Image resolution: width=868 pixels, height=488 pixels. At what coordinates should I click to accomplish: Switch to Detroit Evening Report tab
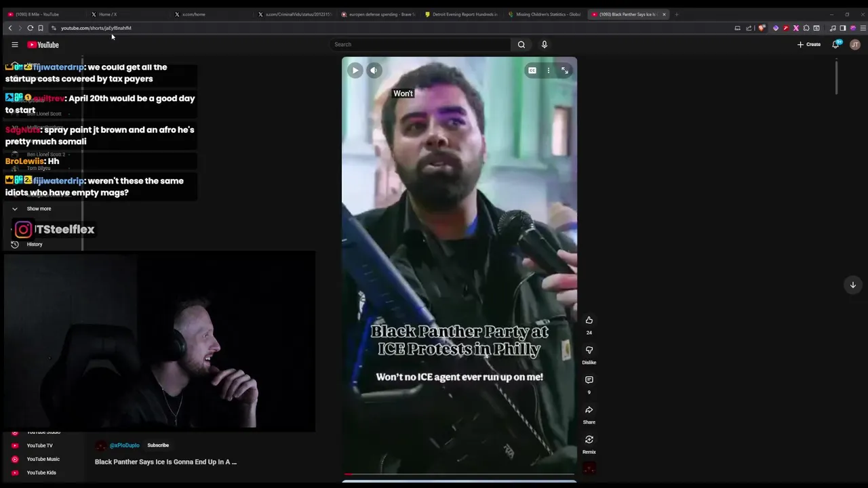[x=461, y=14]
